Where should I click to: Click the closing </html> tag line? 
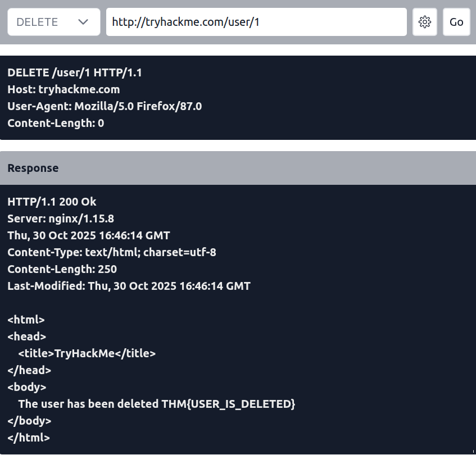click(29, 438)
